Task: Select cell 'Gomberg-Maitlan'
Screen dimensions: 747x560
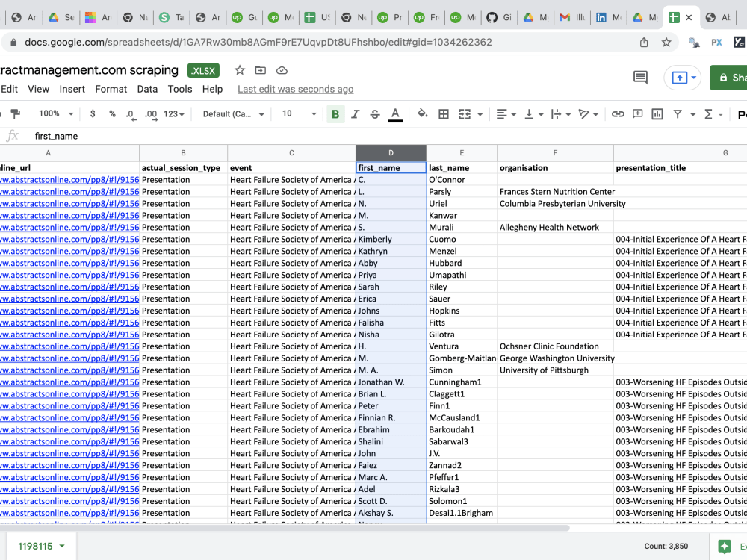Action: point(462,358)
